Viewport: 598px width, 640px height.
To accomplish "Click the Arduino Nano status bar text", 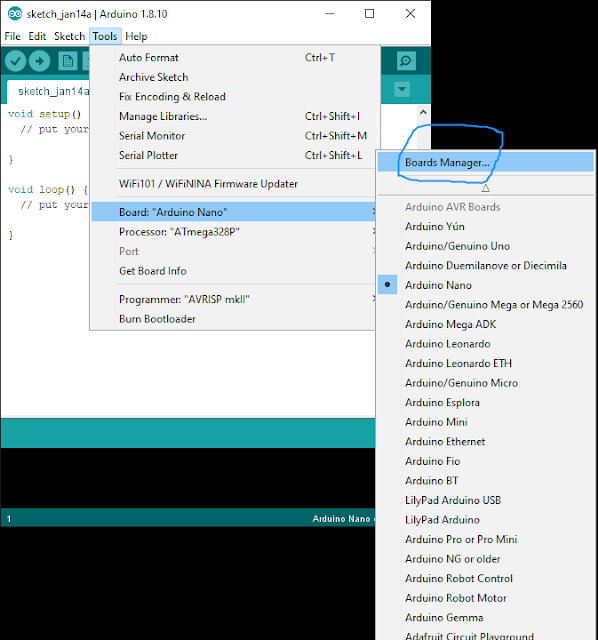I will pos(341,519).
